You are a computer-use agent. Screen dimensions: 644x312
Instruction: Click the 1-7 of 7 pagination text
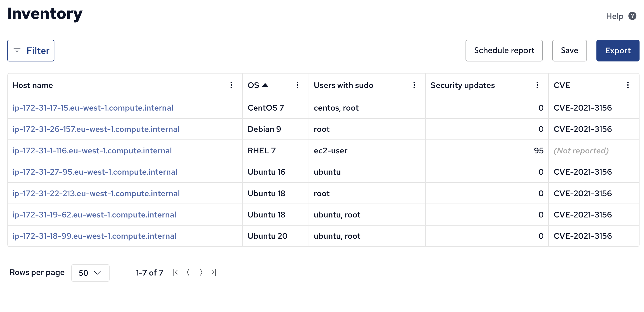click(150, 273)
